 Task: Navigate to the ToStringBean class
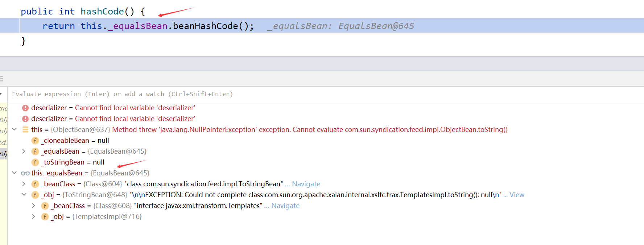click(x=306, y=184)
